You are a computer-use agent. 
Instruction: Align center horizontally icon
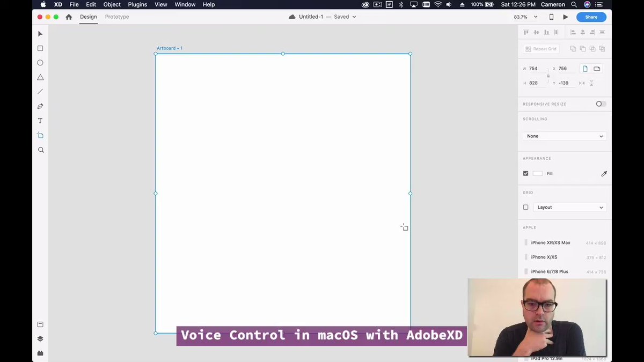click(583, 32)
